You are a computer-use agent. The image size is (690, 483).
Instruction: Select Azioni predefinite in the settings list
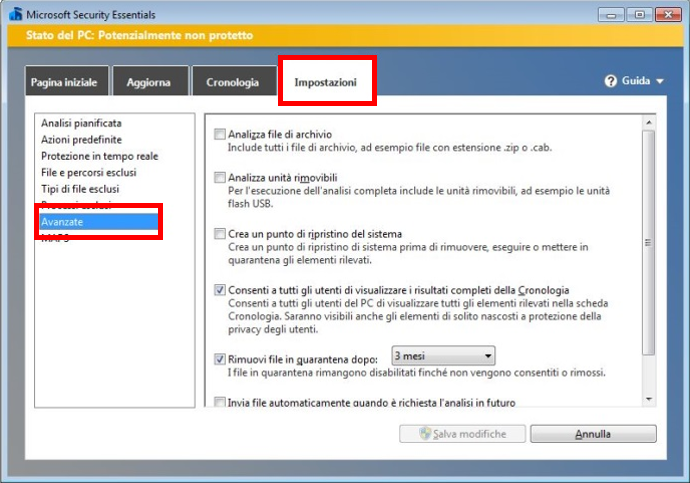[81, 140]
